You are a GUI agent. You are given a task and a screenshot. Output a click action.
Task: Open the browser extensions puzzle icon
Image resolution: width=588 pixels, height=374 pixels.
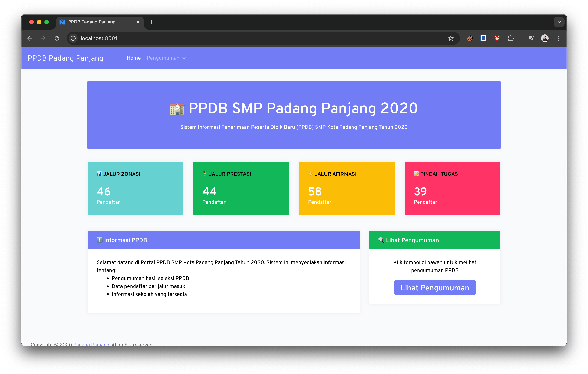click(x=511, y=38)
